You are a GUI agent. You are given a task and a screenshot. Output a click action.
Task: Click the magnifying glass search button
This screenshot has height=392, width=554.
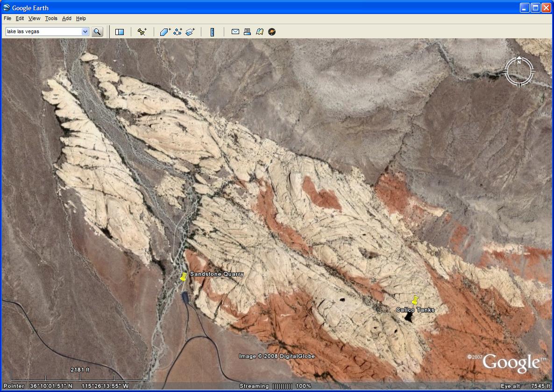click(97, 32)
